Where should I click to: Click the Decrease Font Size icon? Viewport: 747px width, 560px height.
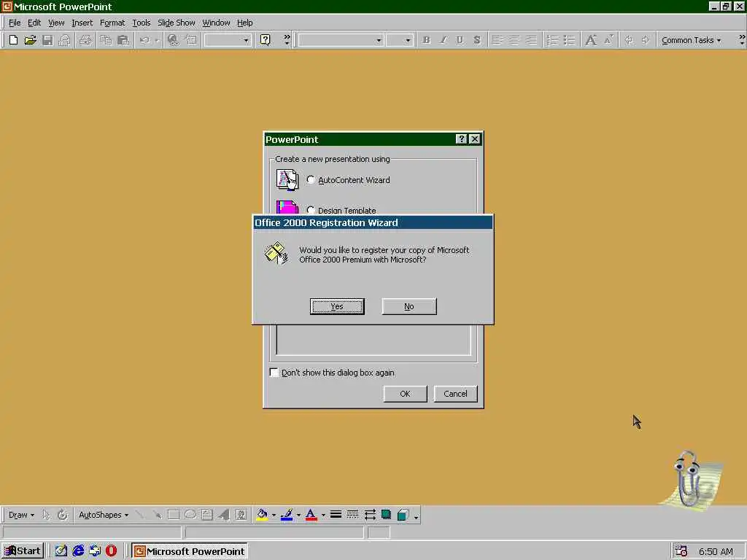click(608, 40)
